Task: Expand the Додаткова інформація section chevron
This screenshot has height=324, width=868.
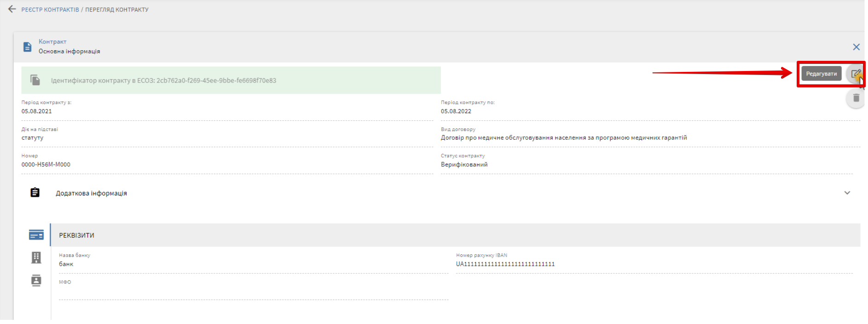Action: (847, 193)
